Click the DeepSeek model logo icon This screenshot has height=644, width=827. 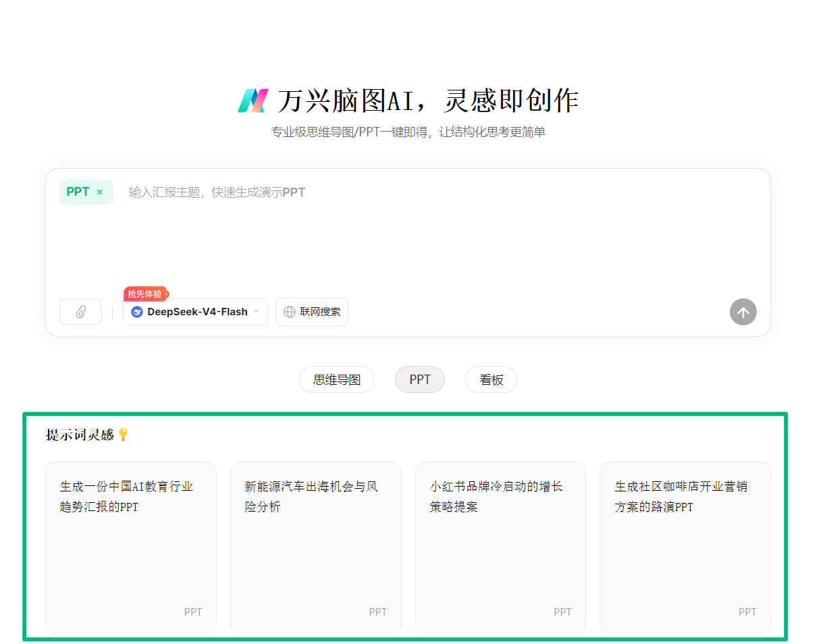pos(137,312)
